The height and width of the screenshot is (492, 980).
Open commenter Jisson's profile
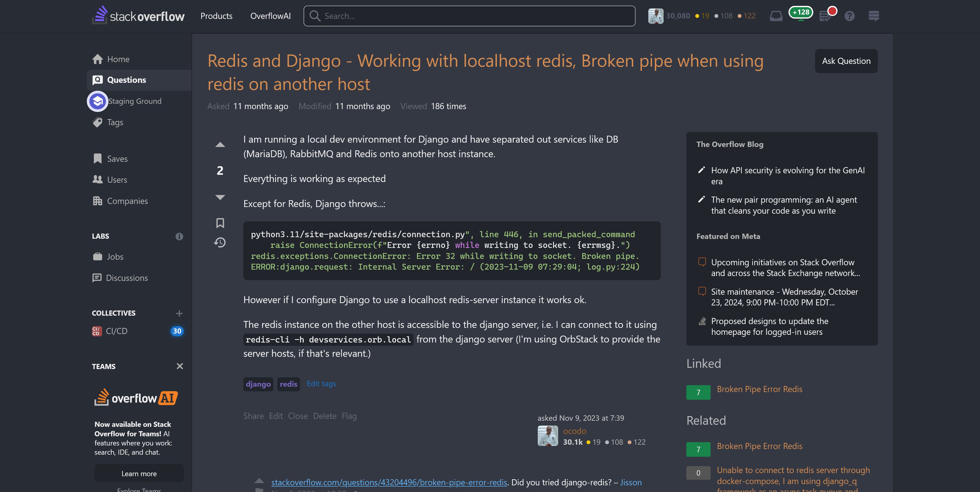pos(630,482)
